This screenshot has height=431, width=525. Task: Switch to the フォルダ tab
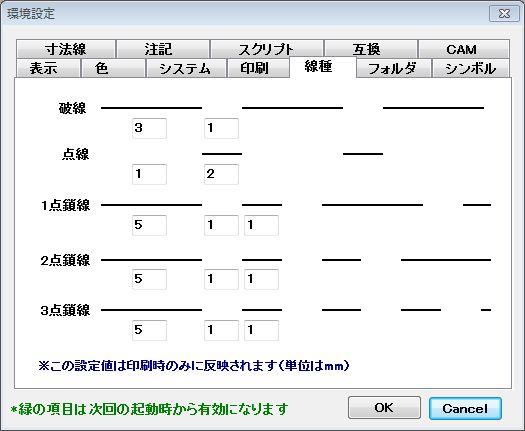pos(394,68)
